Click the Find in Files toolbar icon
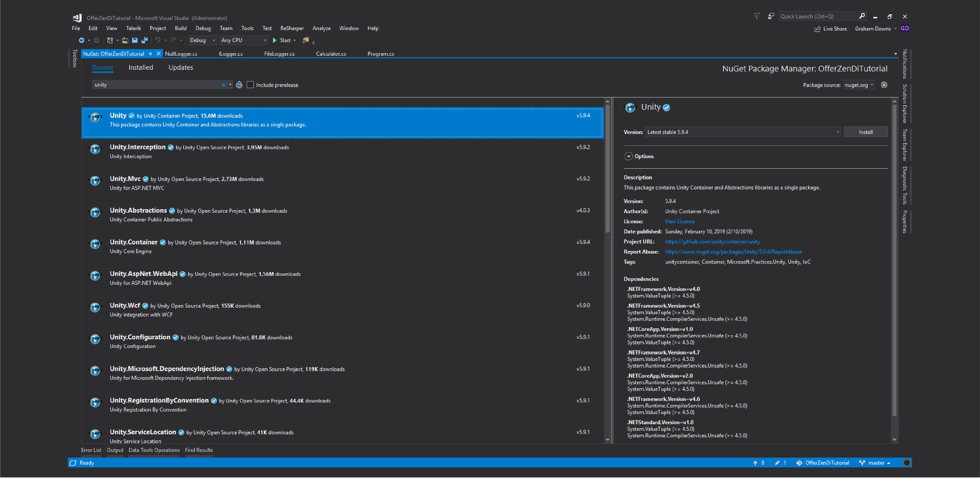The image size is (980, 478). pyautogui.click(x=305, y=40)
